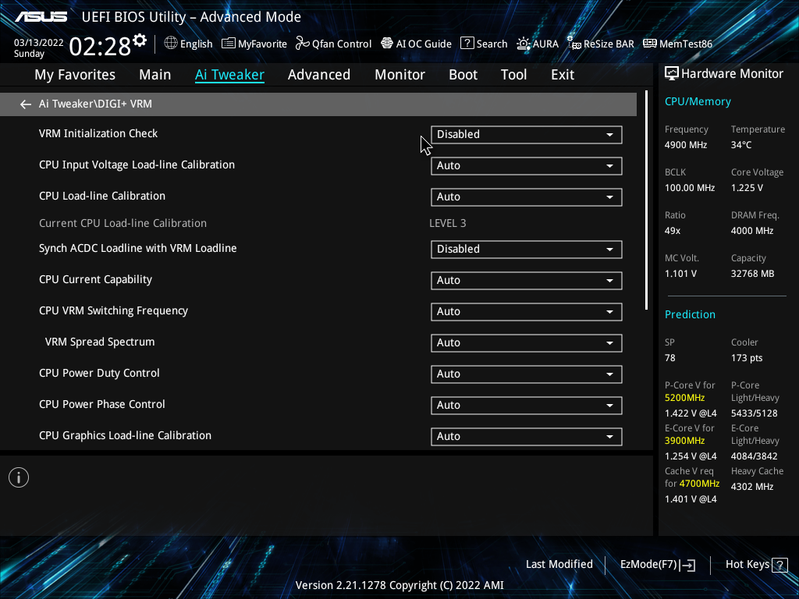Open Hot Keys text button
The width and height of the screenshot is (799, 599).
tap(747, 564)
